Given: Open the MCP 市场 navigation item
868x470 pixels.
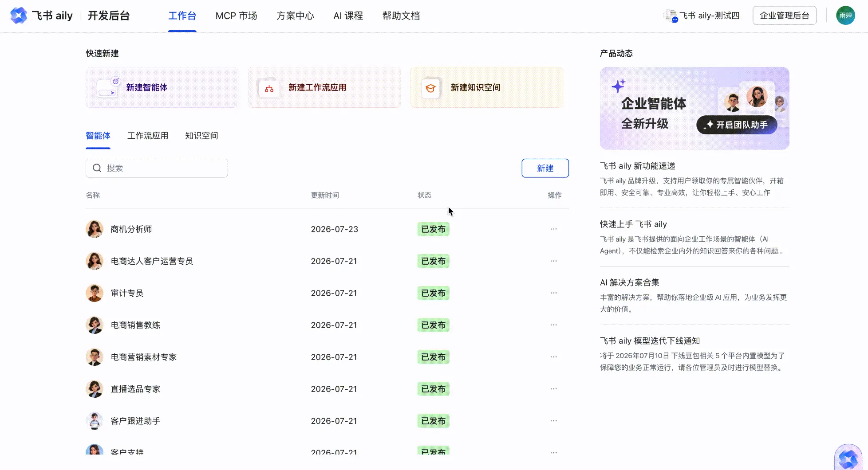Looking at the screenshot, I should click(236, 16).
